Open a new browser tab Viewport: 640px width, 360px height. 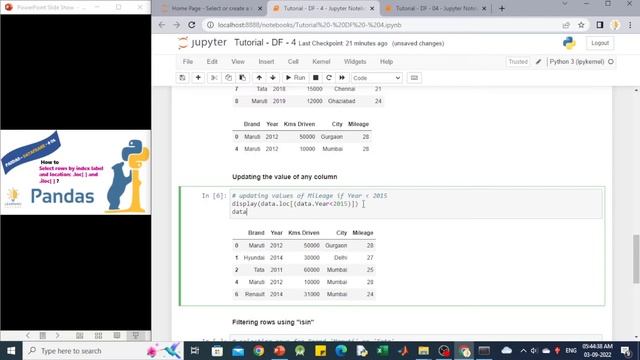point(502,8)
